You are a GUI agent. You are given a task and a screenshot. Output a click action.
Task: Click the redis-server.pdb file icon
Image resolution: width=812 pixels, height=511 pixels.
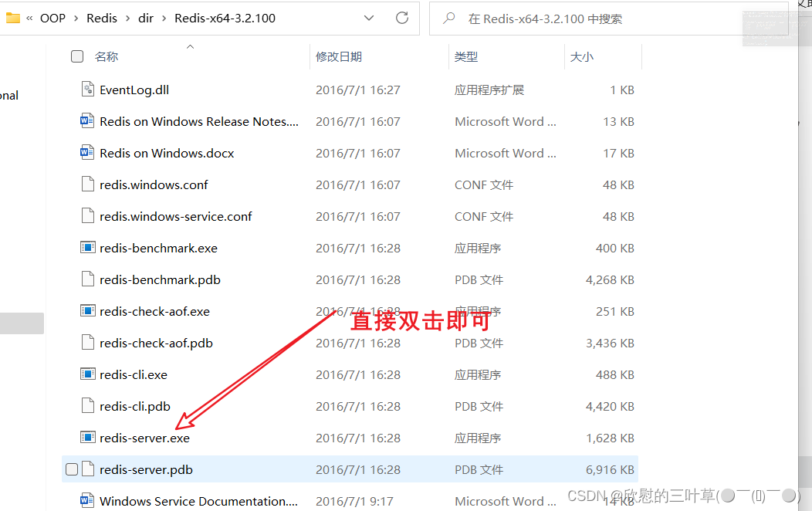point(87,469)
